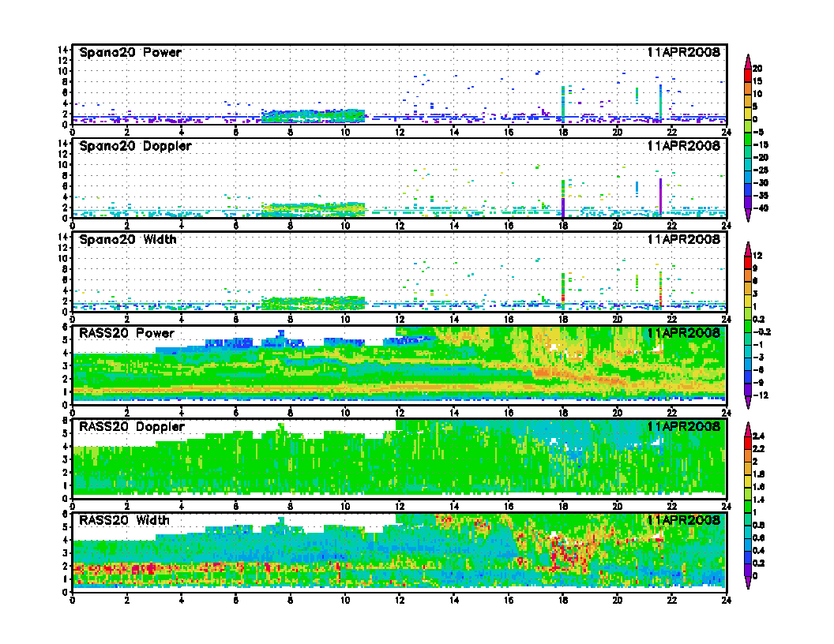The height and width of the screenshot is (644, 834).
Task: Click the 'Spano20 Width' panel title
Action: 128,239
